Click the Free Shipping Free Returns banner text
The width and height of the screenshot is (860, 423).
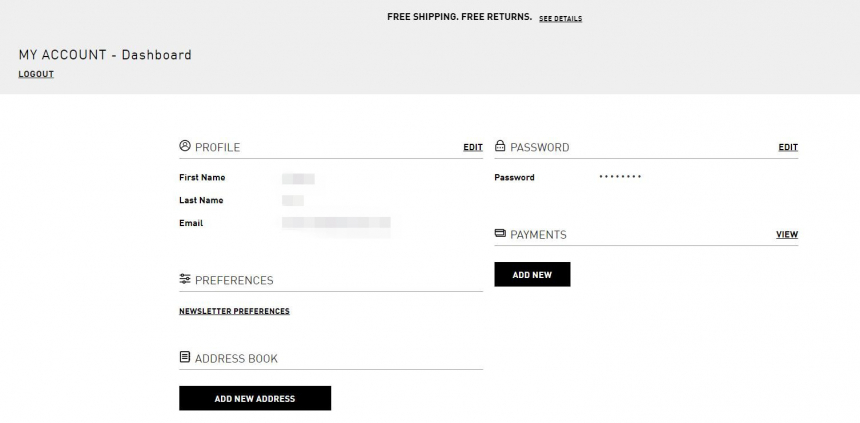pyautogui.click(x=459, y=17)
